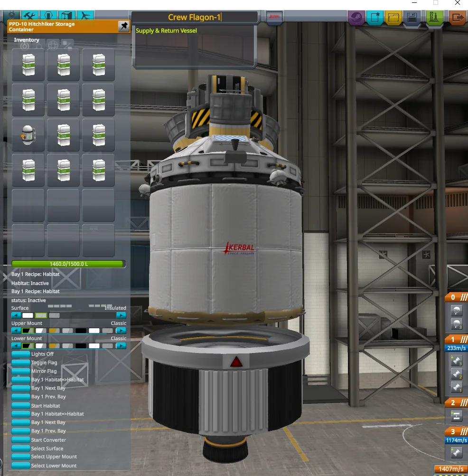
Task: Choose the white-gray Lower Mount swatch
Action: [41, 346]
